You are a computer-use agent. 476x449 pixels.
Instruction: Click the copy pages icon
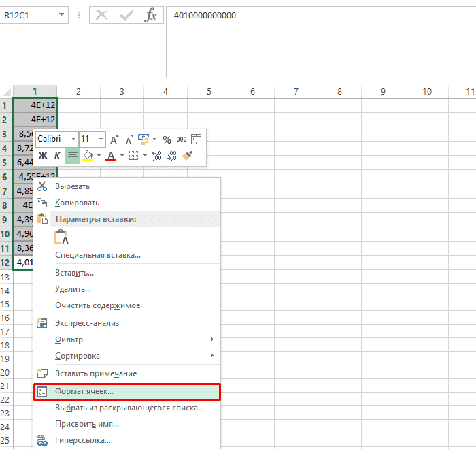tap(42, 202)
